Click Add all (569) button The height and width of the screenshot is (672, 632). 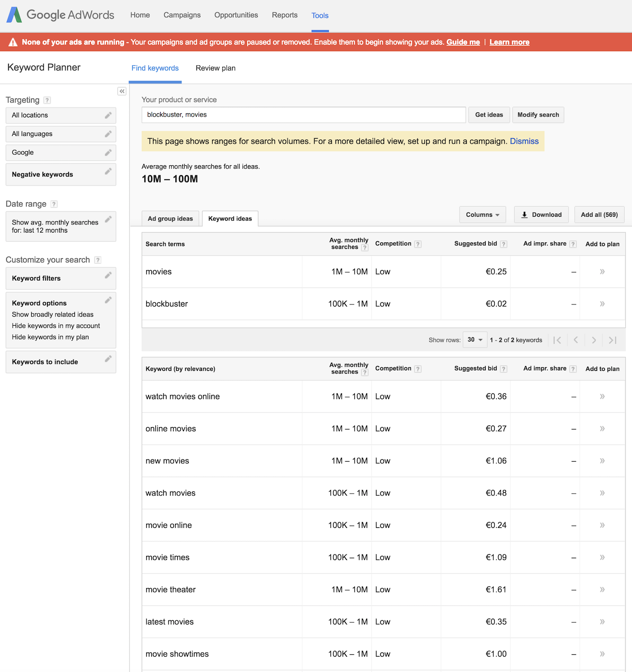click(x=599, y=215)
